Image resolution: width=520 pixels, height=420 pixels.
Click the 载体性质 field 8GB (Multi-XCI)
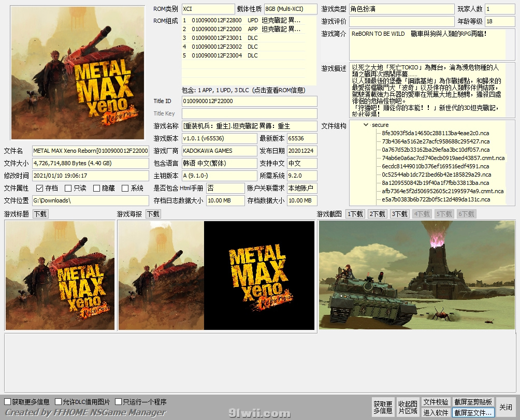click(x=291, y=9)
